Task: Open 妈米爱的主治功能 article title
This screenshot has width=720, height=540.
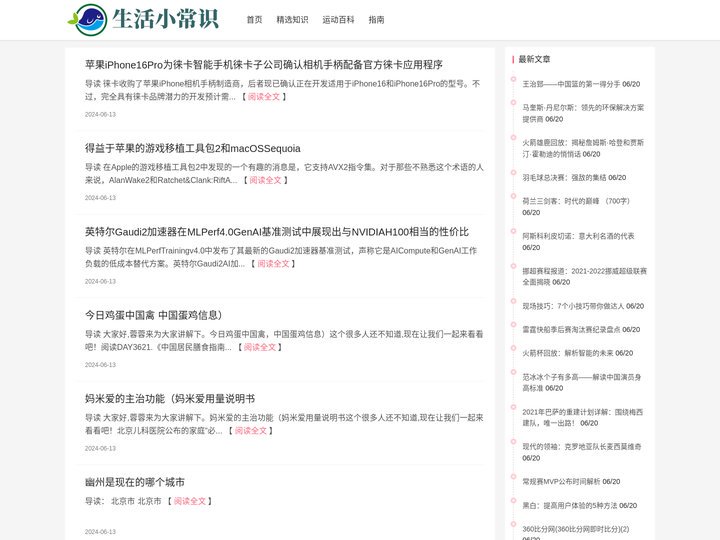Action: click(x=169, y=399)
